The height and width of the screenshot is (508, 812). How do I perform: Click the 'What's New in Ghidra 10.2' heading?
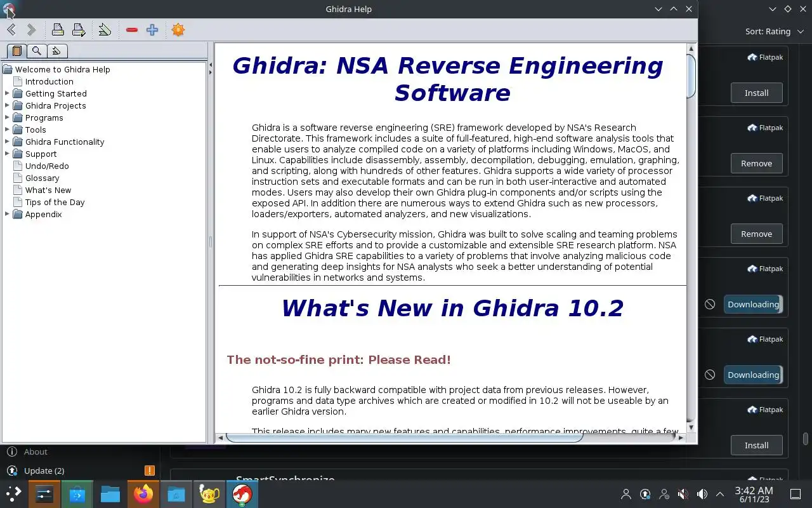pyautogui.click(x=452, y=308)
